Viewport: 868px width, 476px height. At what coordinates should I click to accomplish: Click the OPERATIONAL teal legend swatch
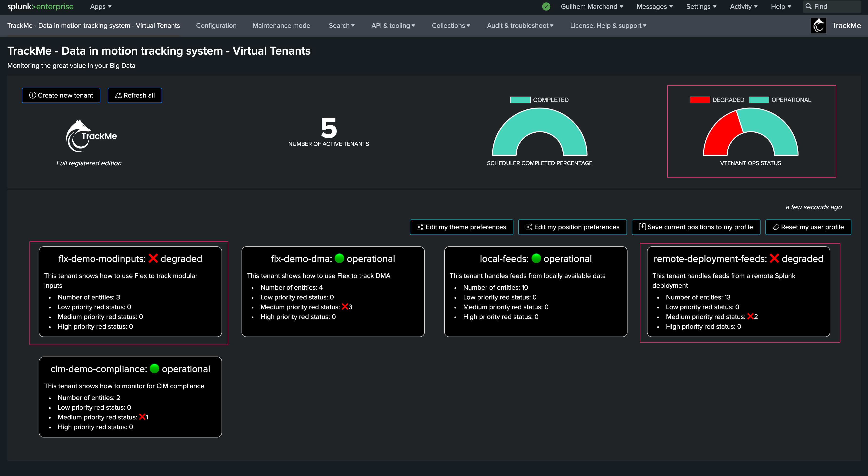tap(759, 100)
